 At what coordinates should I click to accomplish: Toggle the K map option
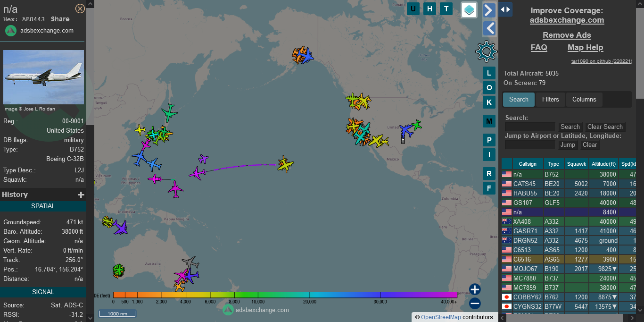(489, 102)
